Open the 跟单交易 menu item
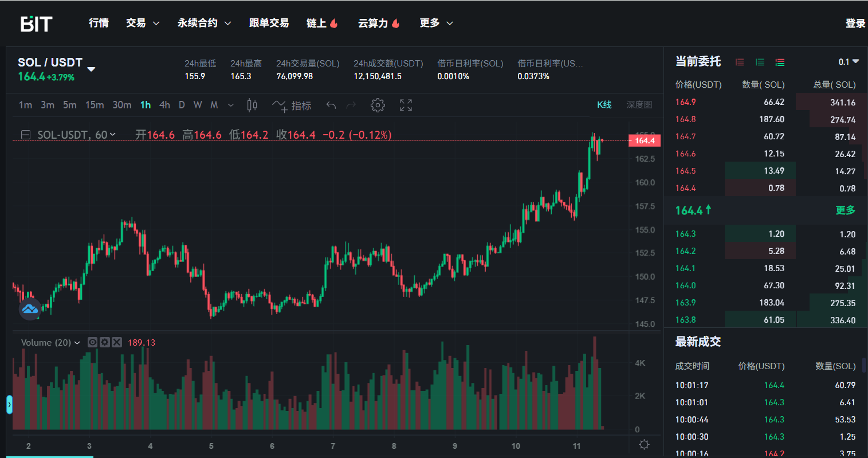Viewport: 868px width, 458px height. point(269,23)
